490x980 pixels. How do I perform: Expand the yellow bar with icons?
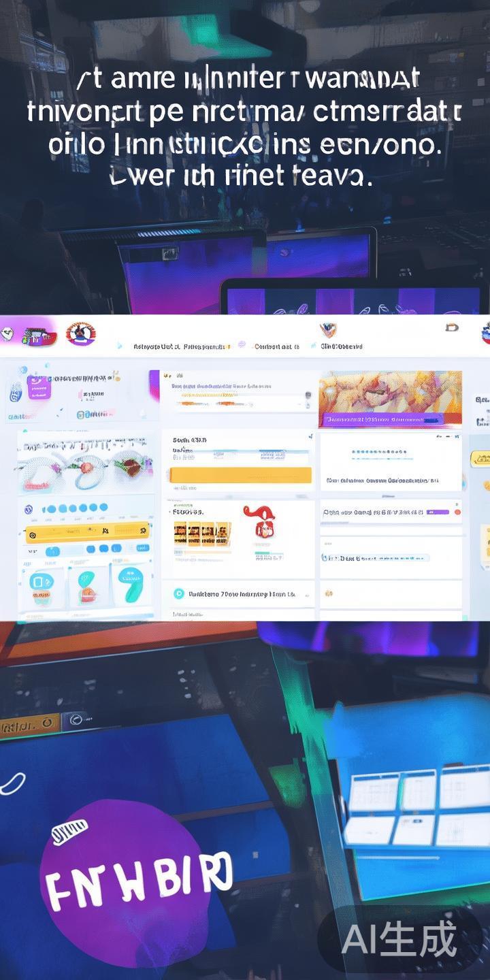[87, 532]
